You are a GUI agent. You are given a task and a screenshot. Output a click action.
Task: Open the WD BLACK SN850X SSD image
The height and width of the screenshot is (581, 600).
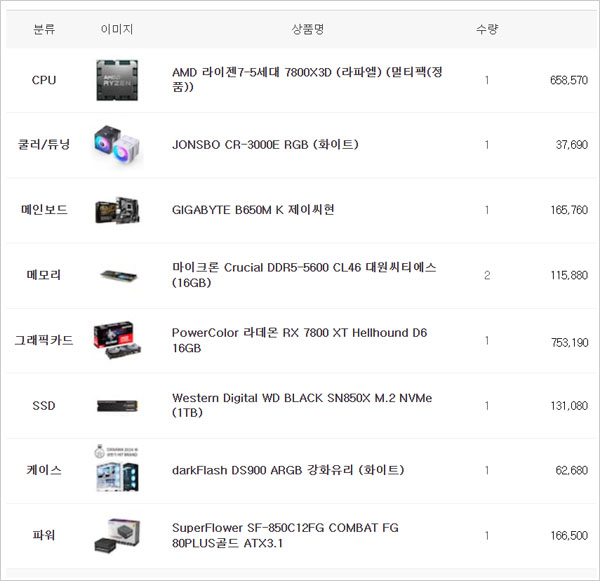coord(117,406)
